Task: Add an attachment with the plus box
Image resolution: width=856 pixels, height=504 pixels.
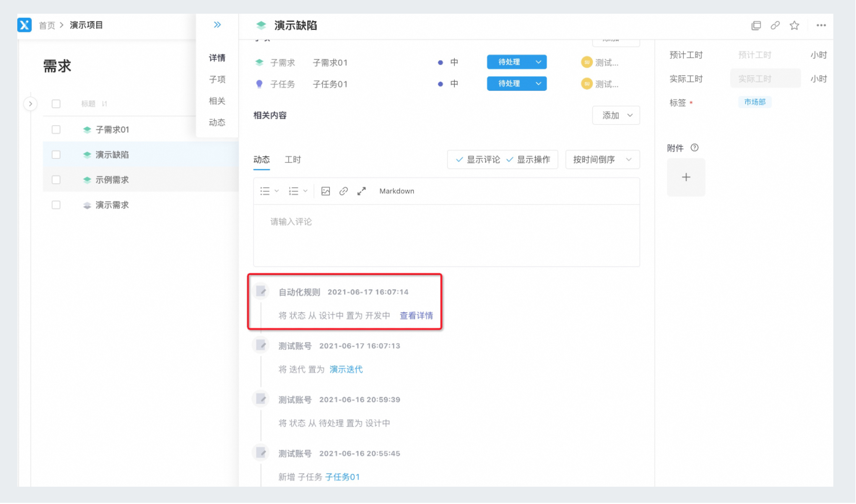Action: pyautogui.click(x=687, y=177)
